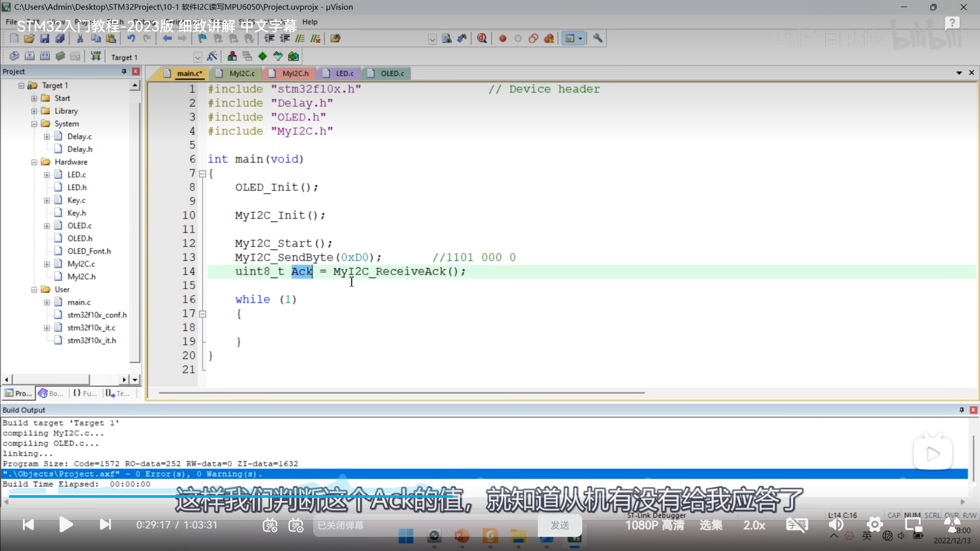Insert breakpoint red dot icon

click(503, 39)
